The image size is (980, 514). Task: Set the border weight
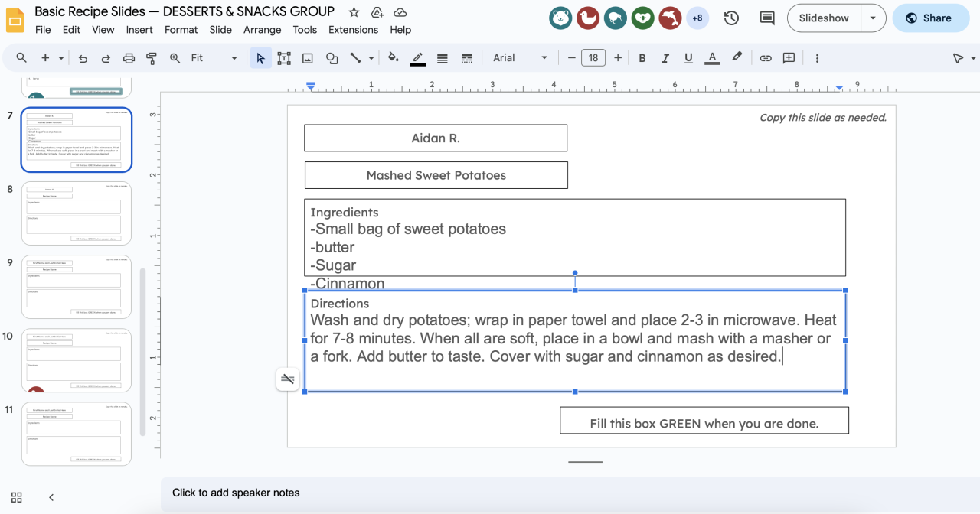(442, 58)
